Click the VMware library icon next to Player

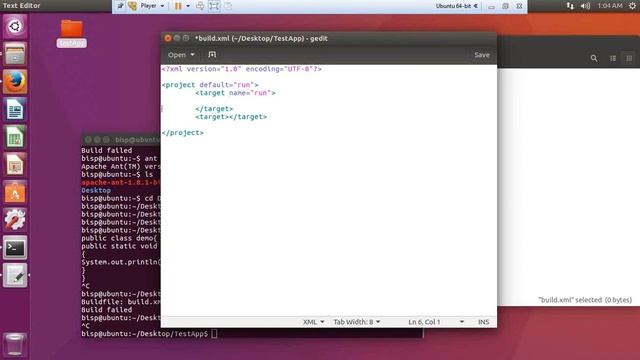132,6
